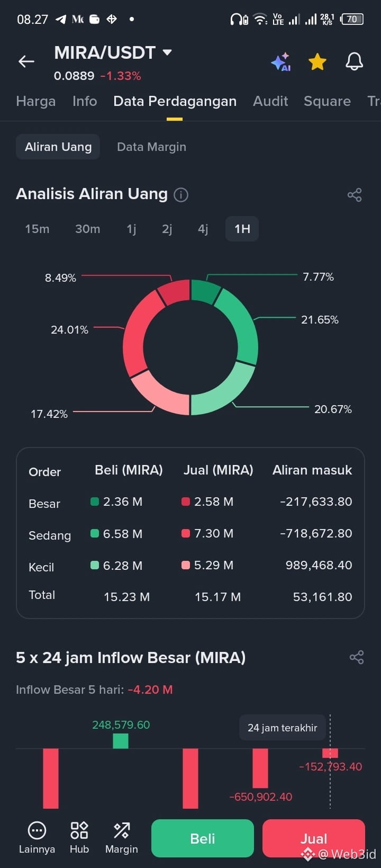Open price alerts bell icon

click(x=355, y=61)
